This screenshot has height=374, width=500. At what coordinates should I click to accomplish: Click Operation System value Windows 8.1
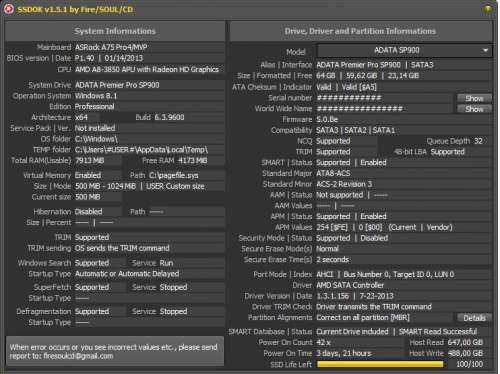(x=96, y=96)
